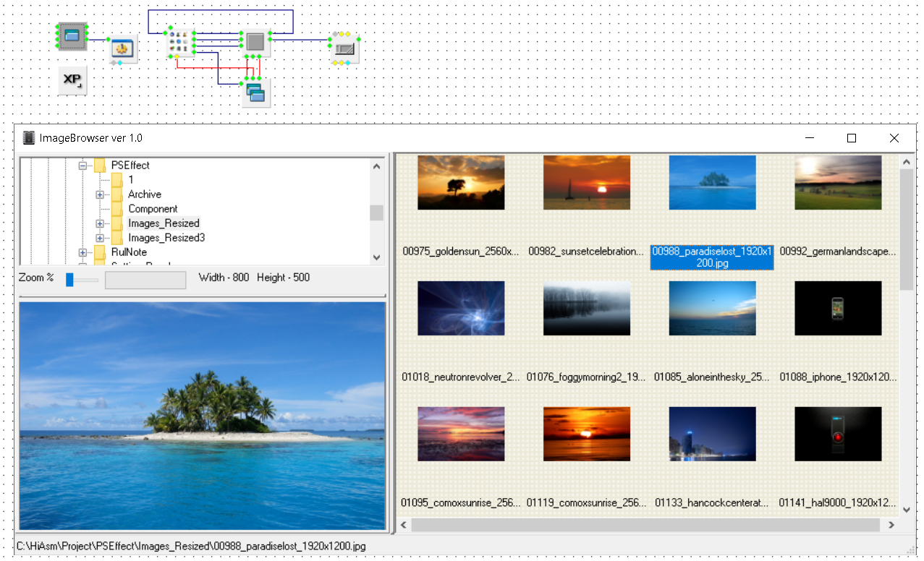The image size is (924, 561).
Task: Expand the RulNote folder node
Action: click(82, 252)
